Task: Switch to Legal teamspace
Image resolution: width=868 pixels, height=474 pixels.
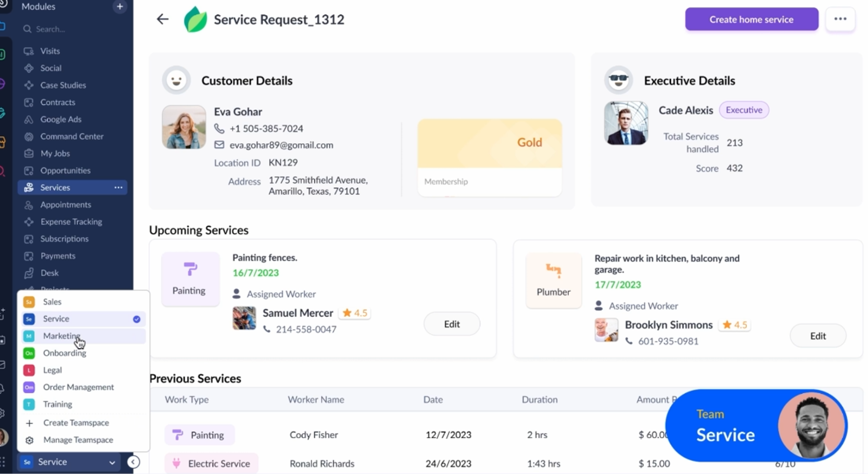Action: pyautogui.click(x=83, y=370)
